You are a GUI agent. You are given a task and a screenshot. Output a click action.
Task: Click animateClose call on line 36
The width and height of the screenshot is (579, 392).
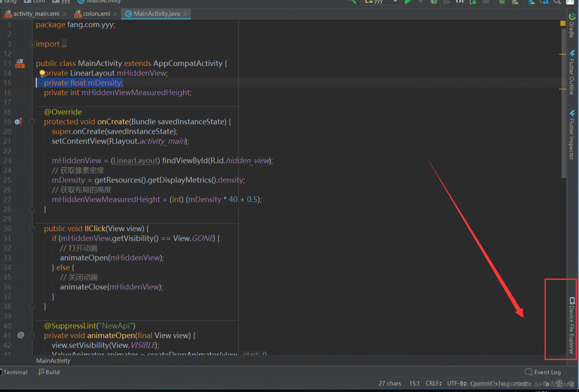[x=84, y=287]
